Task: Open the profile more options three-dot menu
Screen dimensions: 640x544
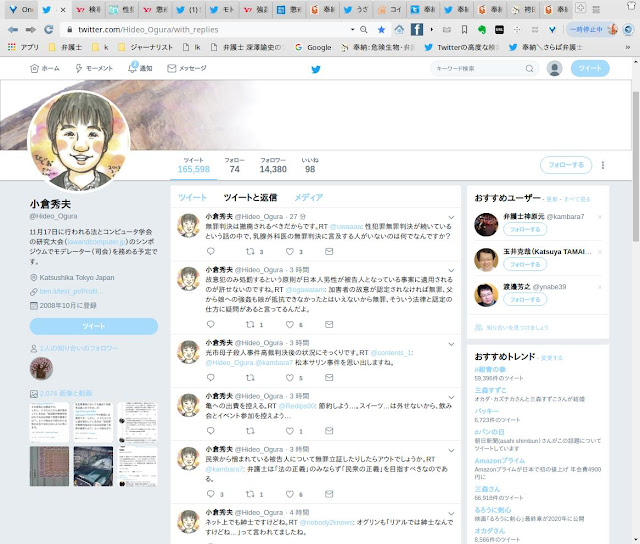Action: (603, 165)
